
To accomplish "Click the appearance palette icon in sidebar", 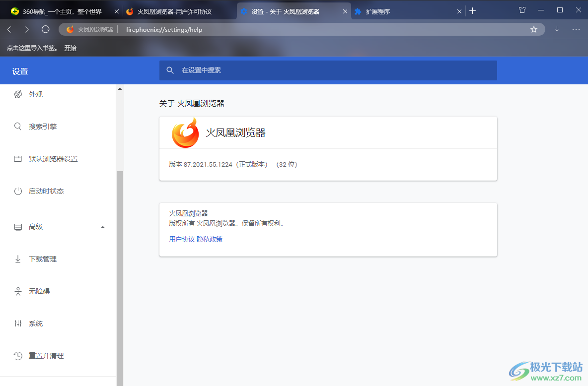I will [x=18, y=94].
